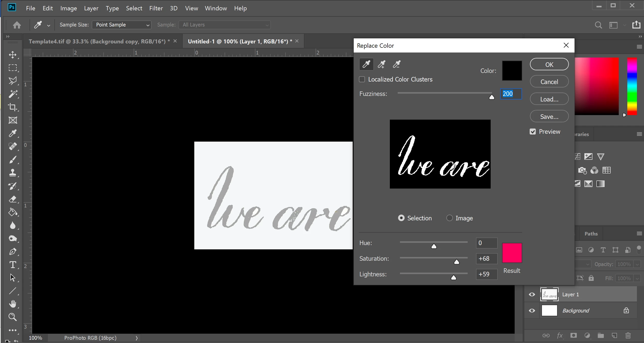This screenshot has width=644, height=343.
Task: Select the Horizontal Type tool
Action: pyautogui.click(x=13, y=265)
